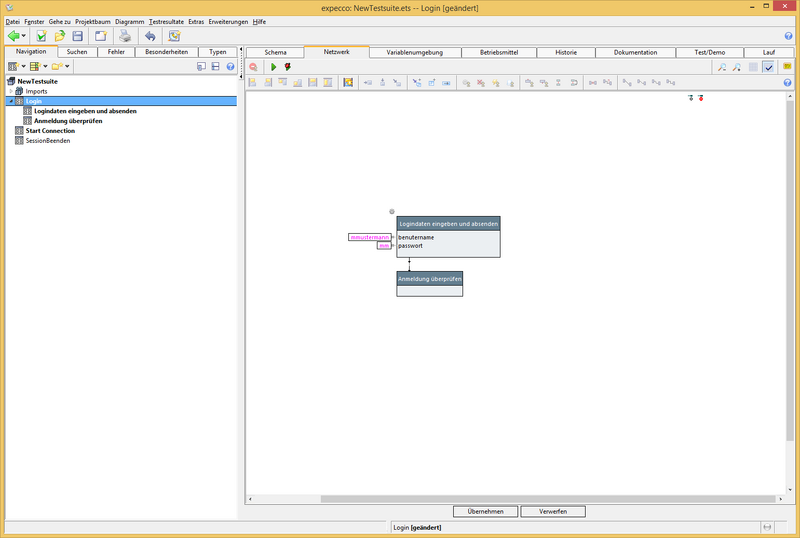The width and height of the screenshot is (800, 538).
Task: Click the blue undo arrow icon
Action: (150, 36)
